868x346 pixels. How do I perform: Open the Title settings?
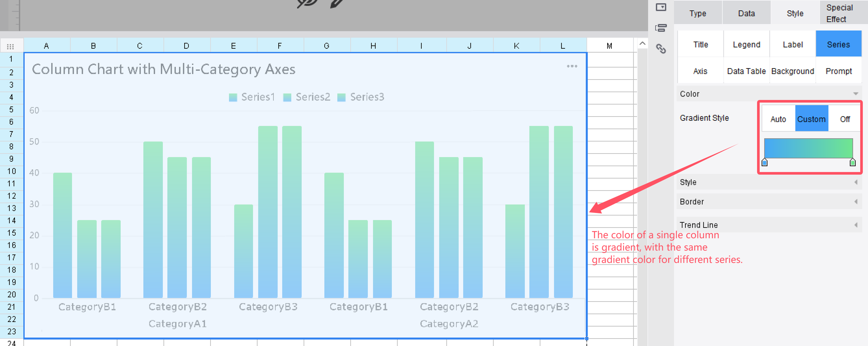point(701,44)
